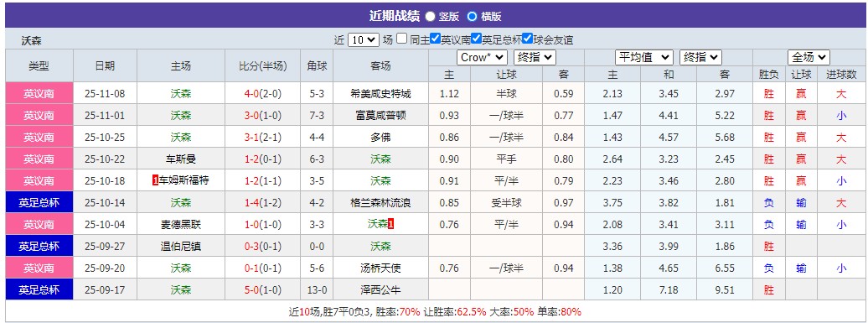Open 泽西公牛 team link

point(380,289)
